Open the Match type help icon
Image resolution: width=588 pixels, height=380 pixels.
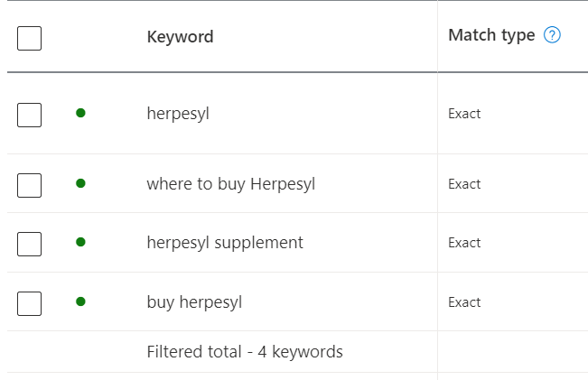[x=552, y=35]
